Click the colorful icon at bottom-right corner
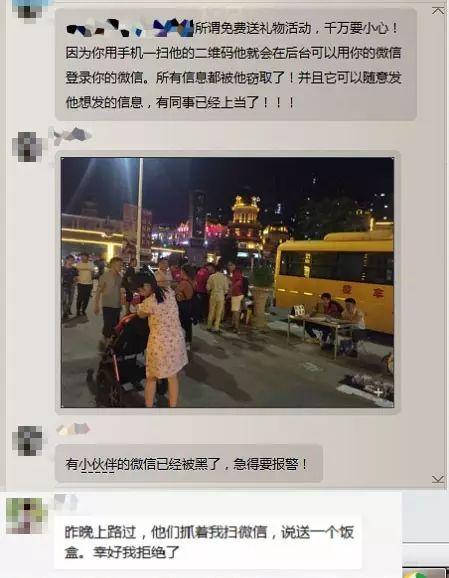 pyautogui.click(x=425, y=572)
